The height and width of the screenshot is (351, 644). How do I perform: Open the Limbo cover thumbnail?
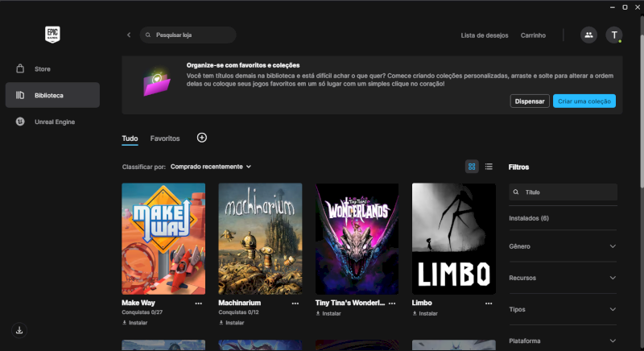[x=454, y=238]
